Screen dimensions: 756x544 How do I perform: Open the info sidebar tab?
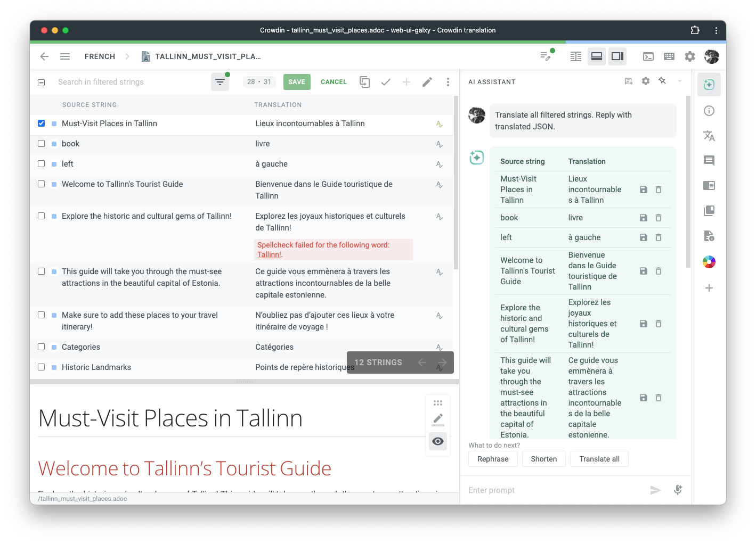[x=709, y=111]
